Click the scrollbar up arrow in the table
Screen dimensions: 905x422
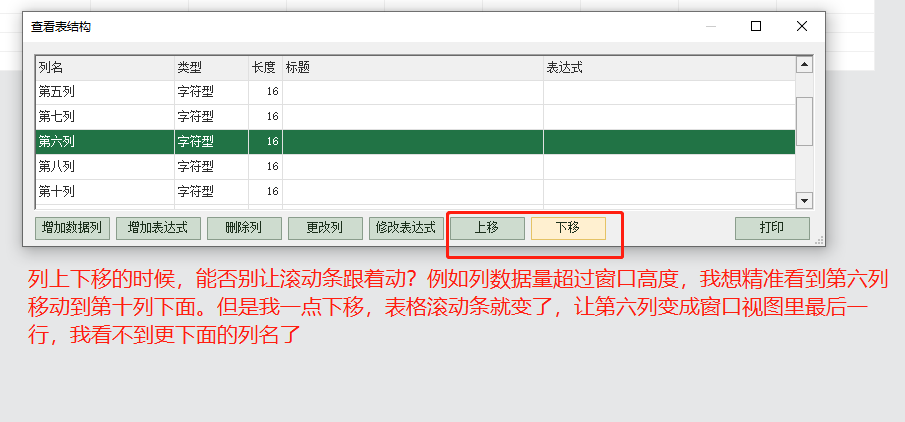pyautogui.click(x=805, y=64)
